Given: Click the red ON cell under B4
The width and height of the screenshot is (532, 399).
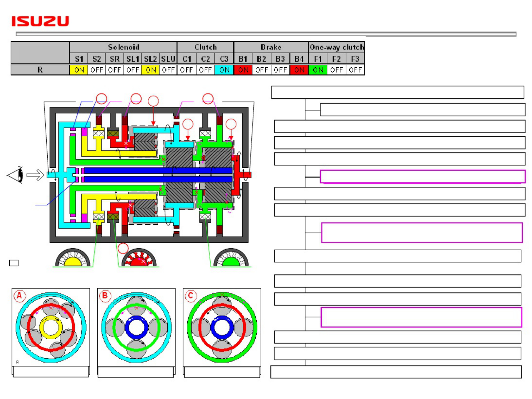Looking at the screenshot, I should 299,70.
